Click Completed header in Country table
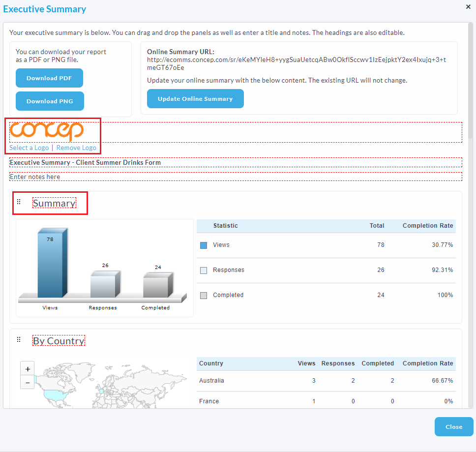 [378, 363]
